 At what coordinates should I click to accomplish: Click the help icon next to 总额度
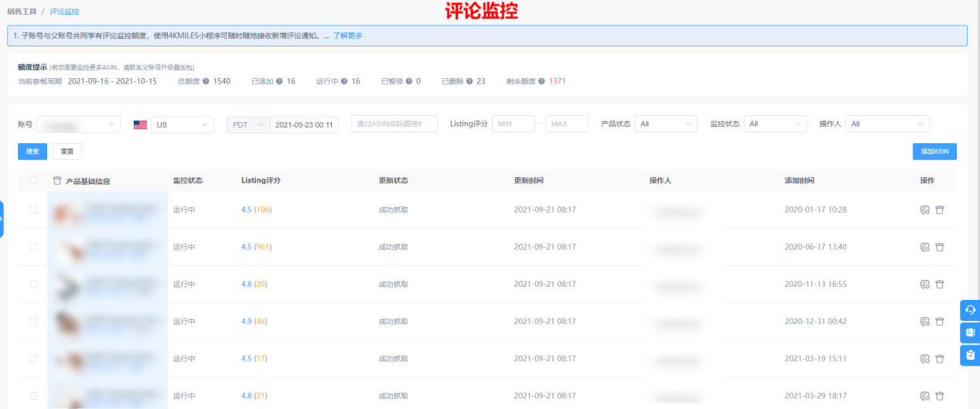pyautogui.click(x=206, y=81)
